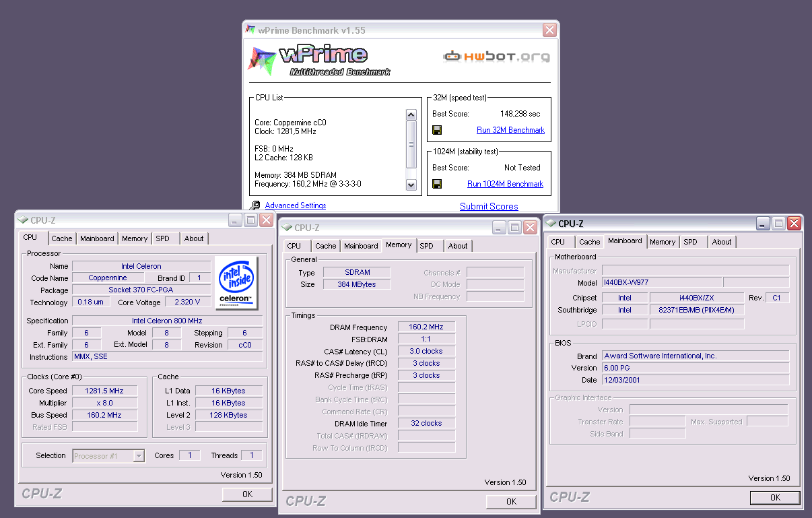The height and width of the screenshot is (518, 812).
Task: Click the CPU List scrollbar up arrow
Action: (411, 115)
